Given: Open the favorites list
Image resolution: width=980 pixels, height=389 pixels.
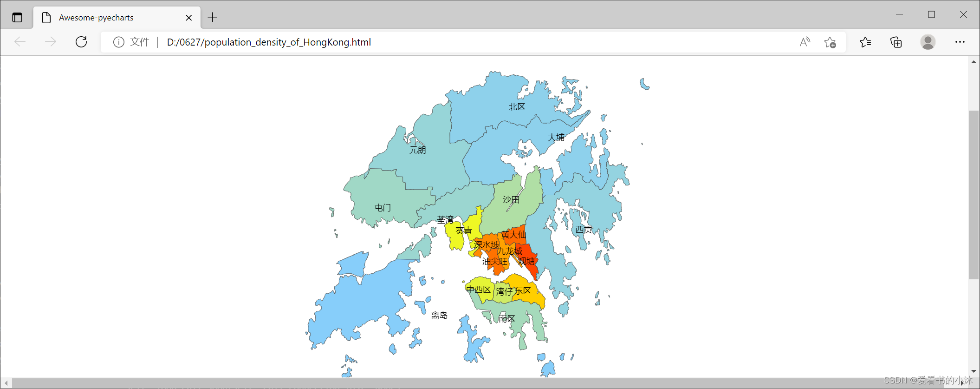Looking at the screenshot, I should coord(865,42).
